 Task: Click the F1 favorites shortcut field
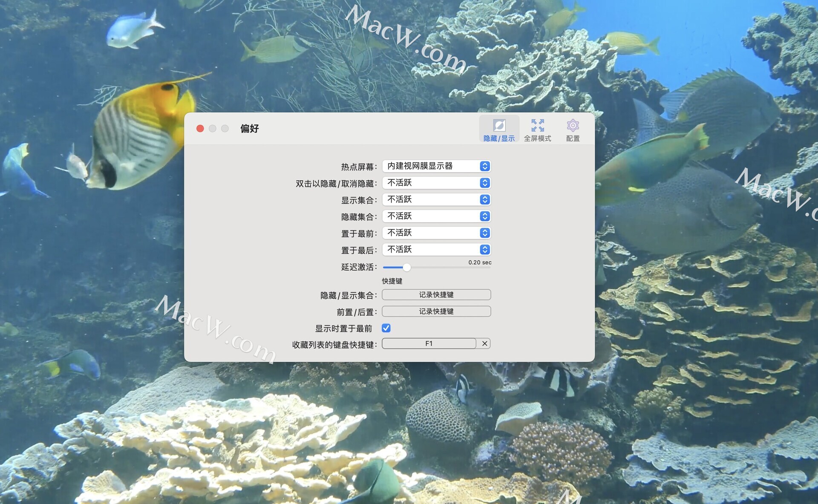coord(429,343)
